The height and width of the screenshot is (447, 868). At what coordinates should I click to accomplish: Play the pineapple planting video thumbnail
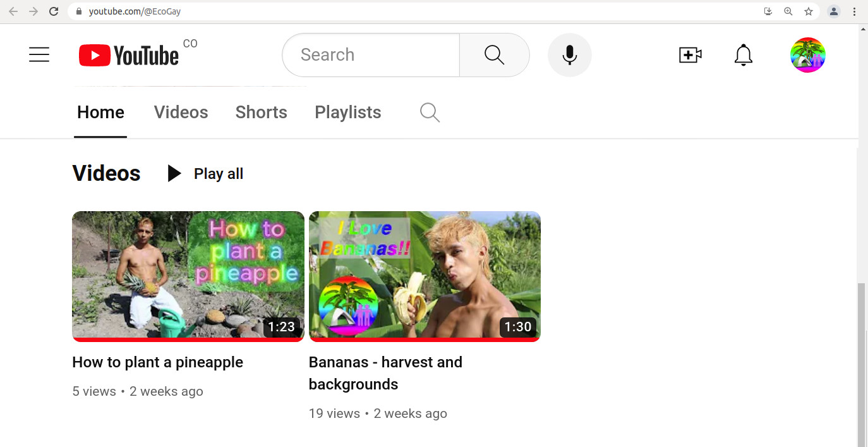click(x=188, y=276)
